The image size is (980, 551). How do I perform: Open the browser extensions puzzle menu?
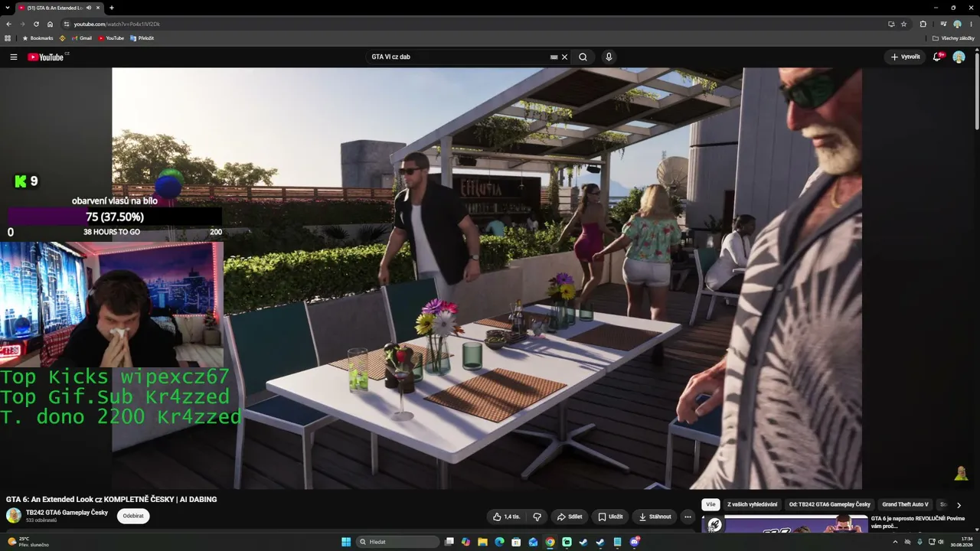(923, 24)
